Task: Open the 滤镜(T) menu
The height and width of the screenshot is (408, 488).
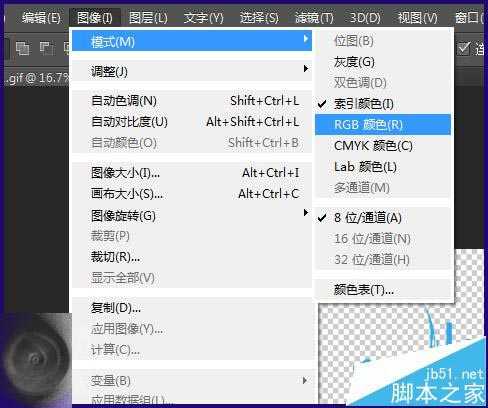Action: (314, 17)
